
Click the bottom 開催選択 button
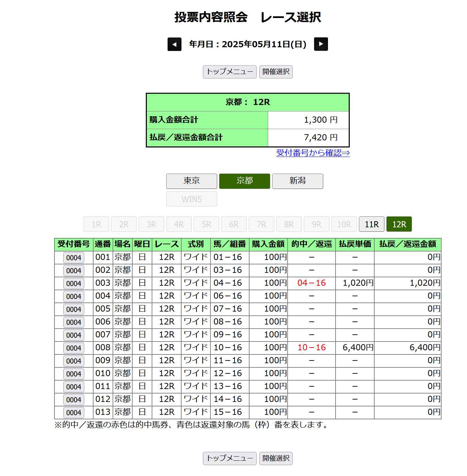click(x=276, y=458)
